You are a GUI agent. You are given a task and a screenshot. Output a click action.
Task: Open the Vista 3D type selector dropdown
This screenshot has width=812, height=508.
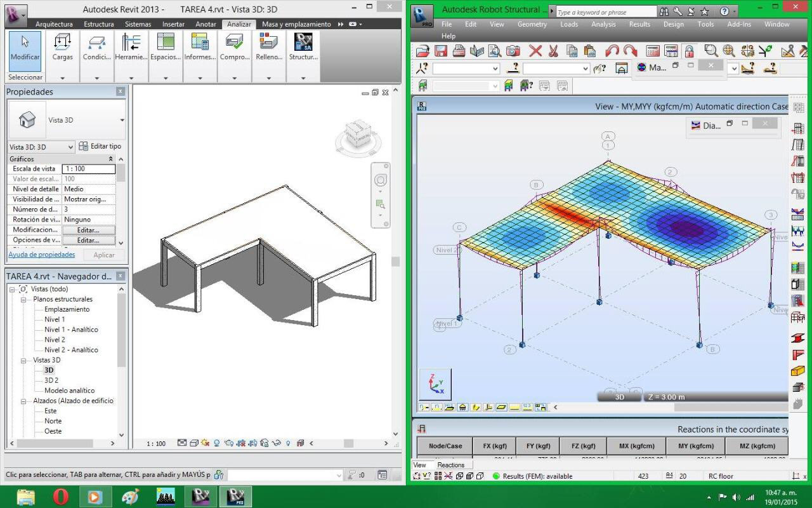coord(122,120)
